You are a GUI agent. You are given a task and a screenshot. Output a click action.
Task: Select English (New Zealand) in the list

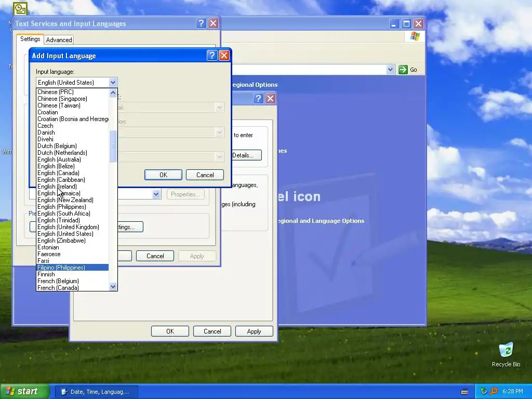tap(73, 200)
